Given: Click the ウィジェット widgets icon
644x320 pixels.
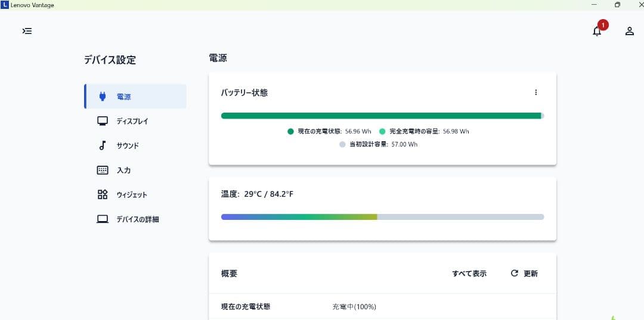Looking at the screenshot, I should pyautogui.click(x=103, y=194).
